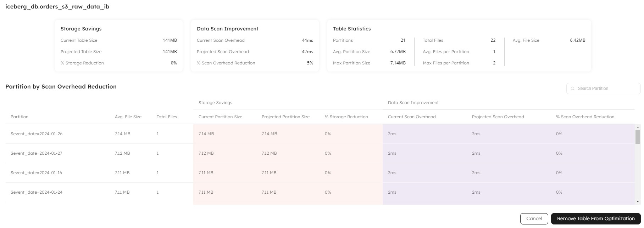Click the Projected Scan Overhead column header
The image size is (644, 228).
[498, 117]
